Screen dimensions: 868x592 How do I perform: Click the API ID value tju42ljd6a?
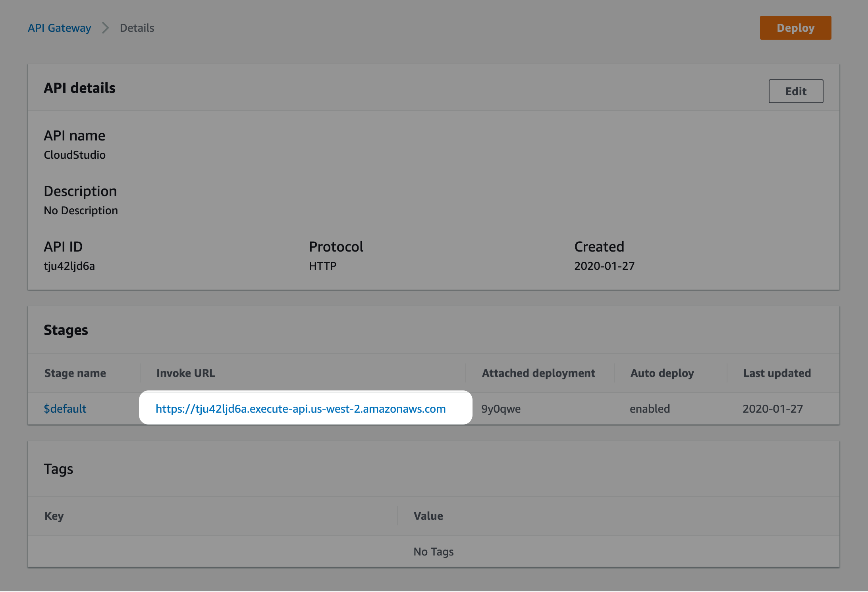coord(69,266)
